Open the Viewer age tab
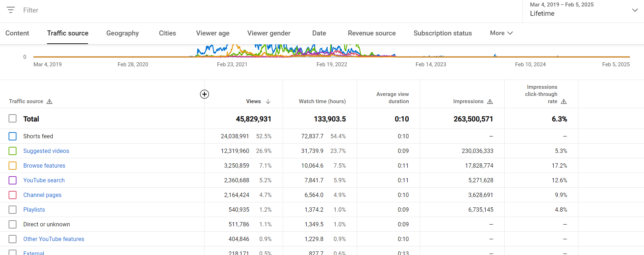This screenshot has height=255, width=644. [x=213, y=33]
